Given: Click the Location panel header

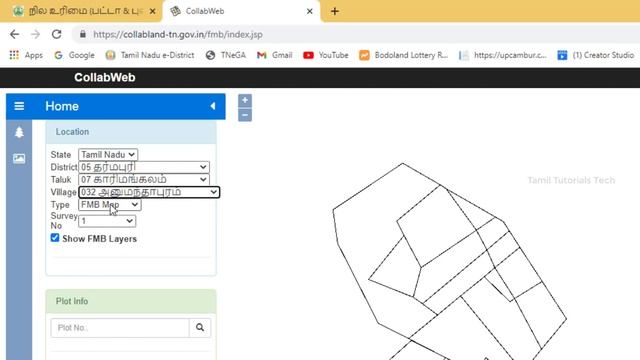Looking at the screenshot, I should (131, 132).
